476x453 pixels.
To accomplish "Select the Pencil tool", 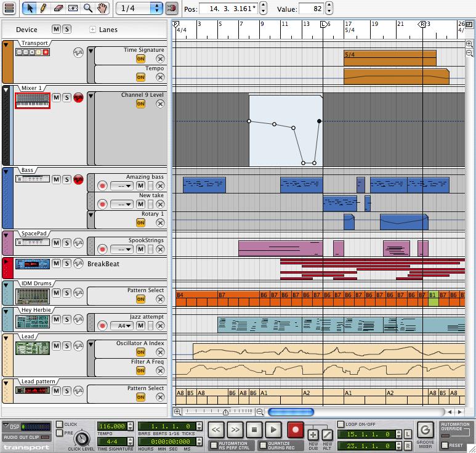I will point(43,9).
